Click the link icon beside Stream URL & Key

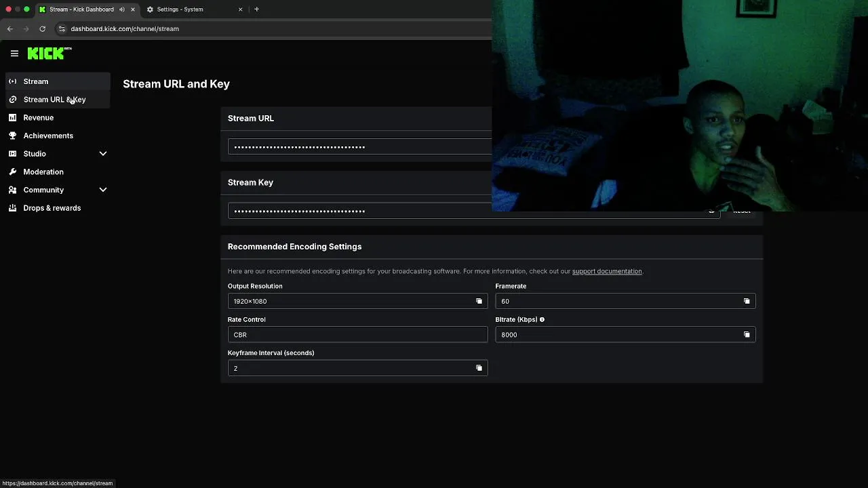[12, 100]
